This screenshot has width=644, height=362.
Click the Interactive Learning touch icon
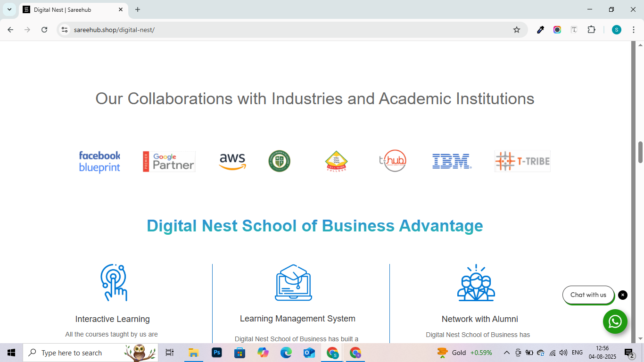click(114, 282)
